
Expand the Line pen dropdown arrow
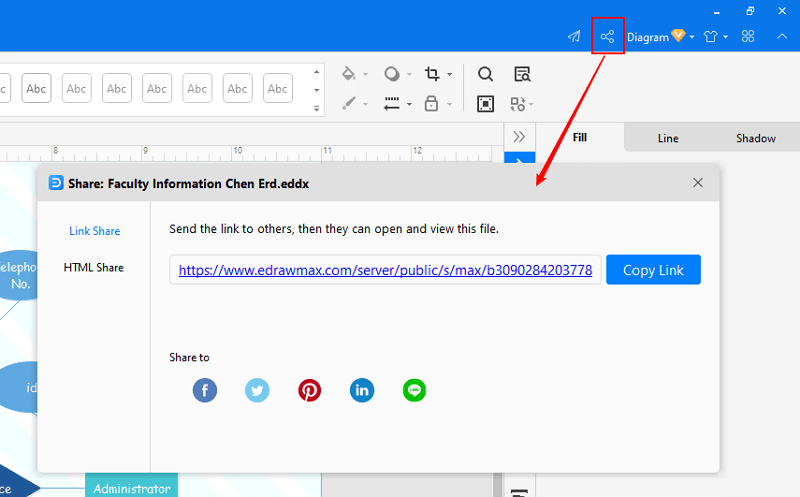[365, 104]
